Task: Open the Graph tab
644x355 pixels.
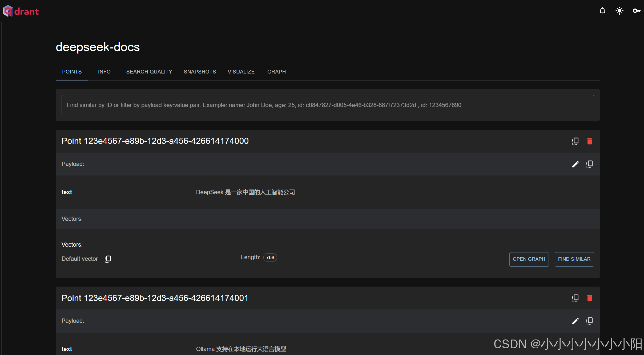Action: pos(276,72)
